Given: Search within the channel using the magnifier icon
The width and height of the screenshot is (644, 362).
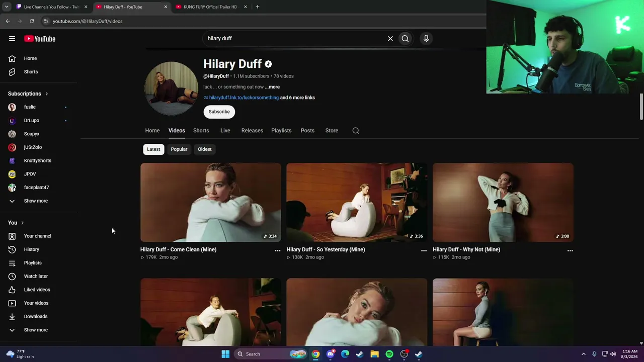Looking at the screenshot, I should click(356, 131).
